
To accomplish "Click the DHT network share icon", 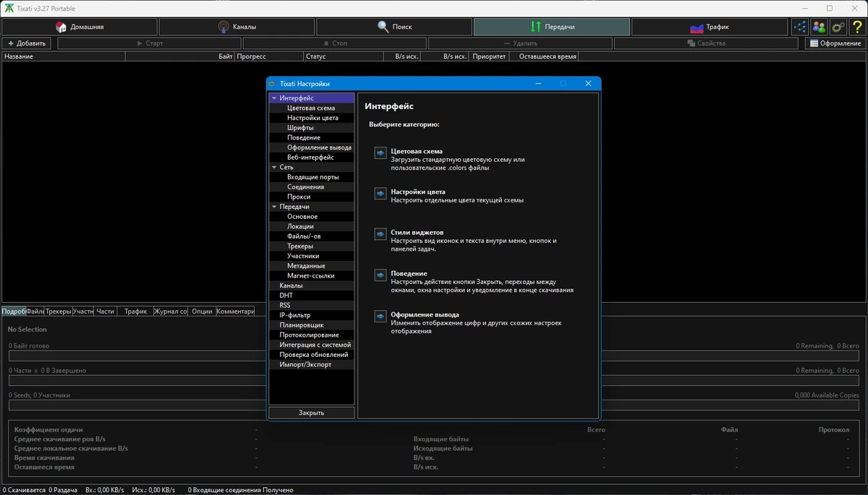I will (x=800, y=27).
